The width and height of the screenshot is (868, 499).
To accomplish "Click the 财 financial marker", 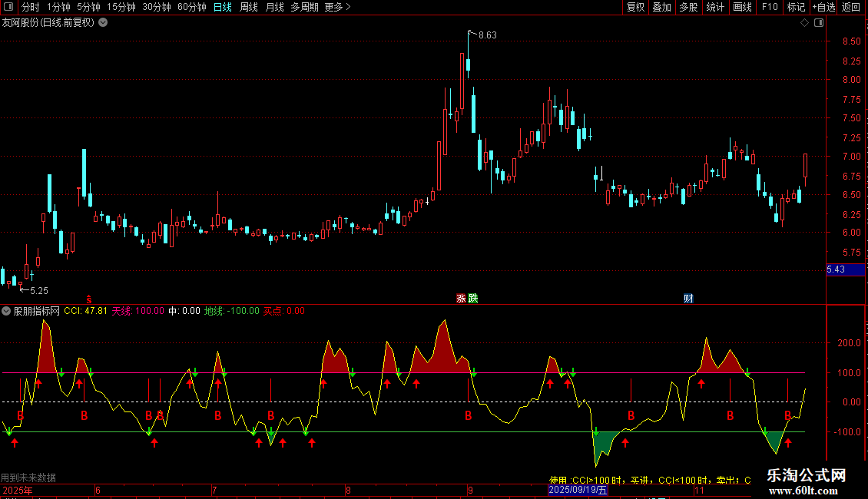I will pyautogui.click(x=688, y=298).
